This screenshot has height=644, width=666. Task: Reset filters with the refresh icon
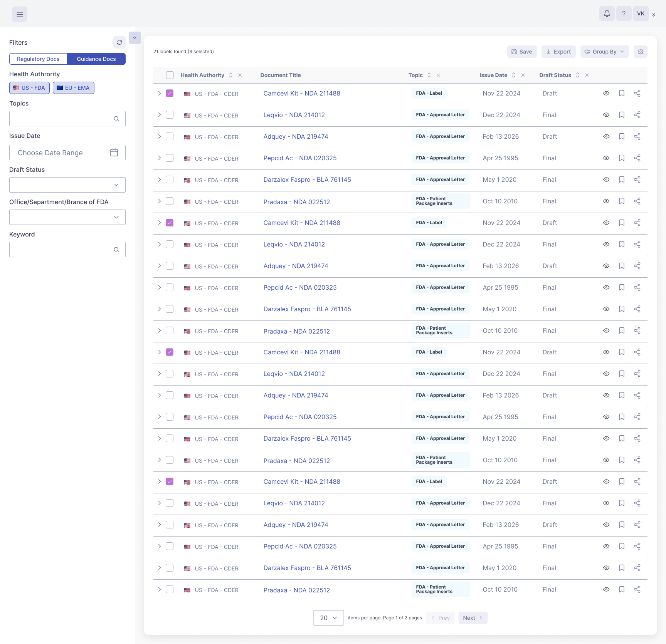[x=119, y=42]
